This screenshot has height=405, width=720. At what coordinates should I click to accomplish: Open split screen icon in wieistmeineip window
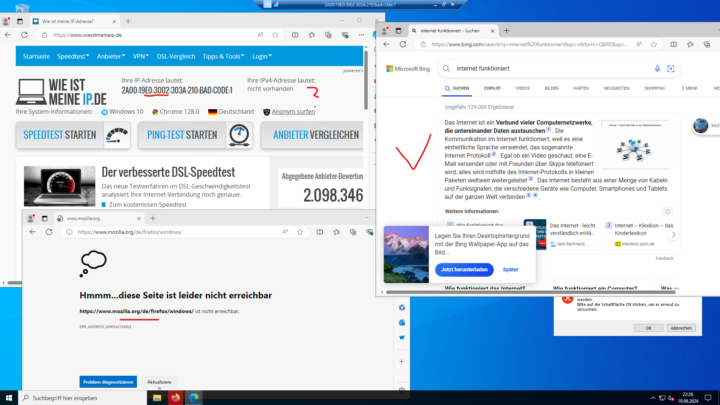pos(295,35)
